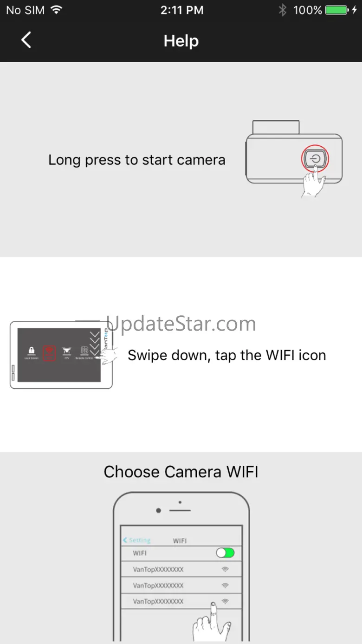Tap the Help title in header
Screen dimensions: 362x644
click(x=181, y=41)
